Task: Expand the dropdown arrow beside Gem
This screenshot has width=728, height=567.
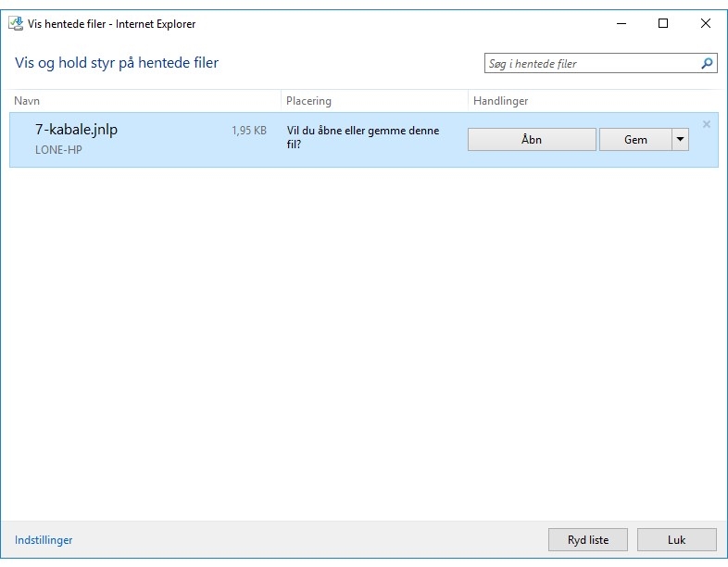Action: tap(681, 140)
